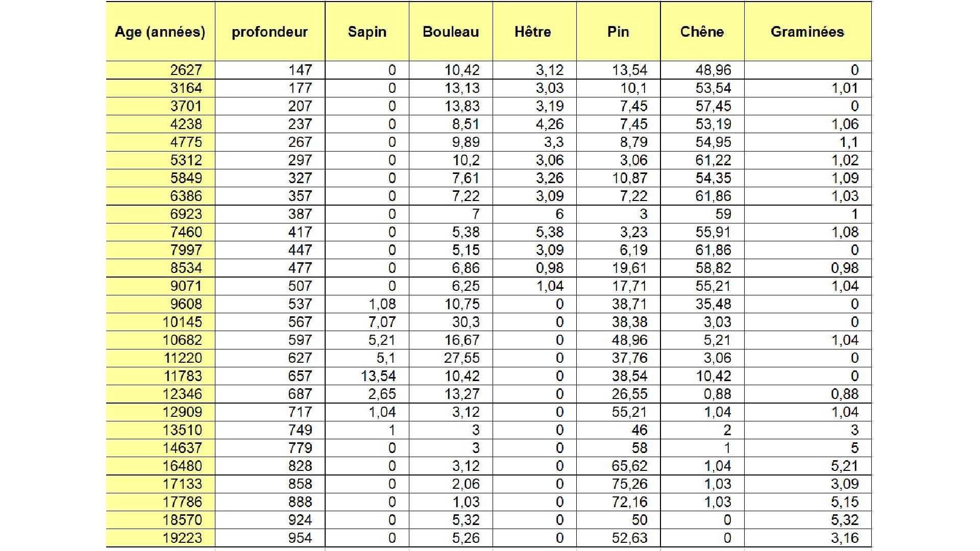Click the Pin column header
980x551 pixels.
pyautogui.click(x=618, y=32)
